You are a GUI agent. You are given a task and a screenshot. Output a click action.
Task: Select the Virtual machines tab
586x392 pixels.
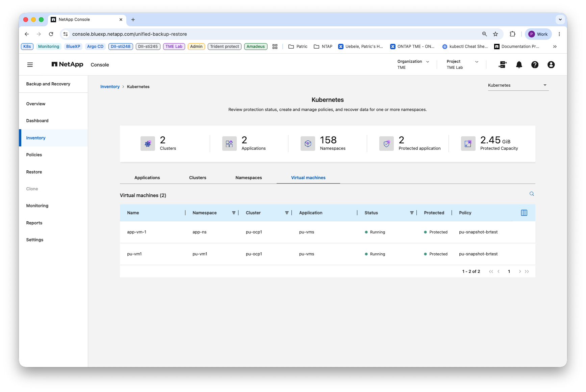pos(308,178)
